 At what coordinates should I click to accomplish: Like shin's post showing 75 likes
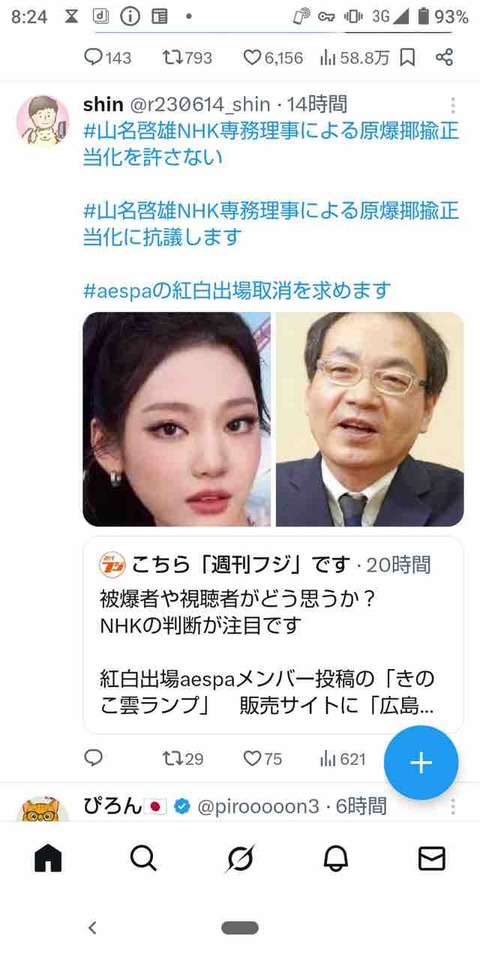(263, 759)
